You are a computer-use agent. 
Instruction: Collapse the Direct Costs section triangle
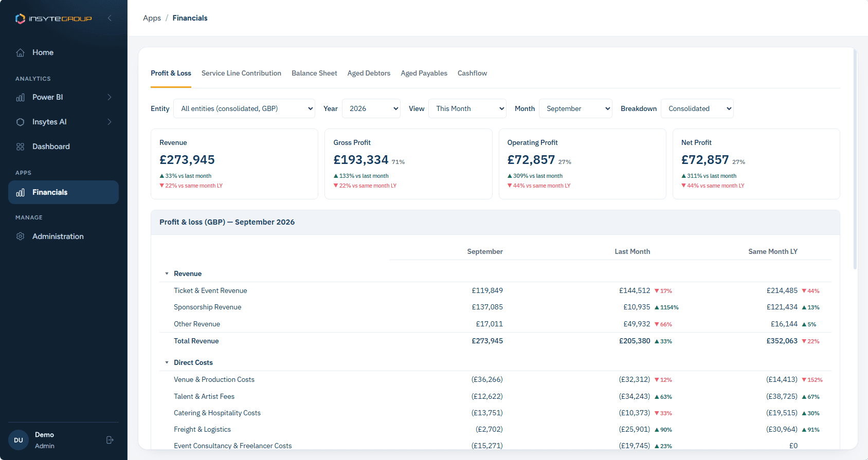(167, 363)
